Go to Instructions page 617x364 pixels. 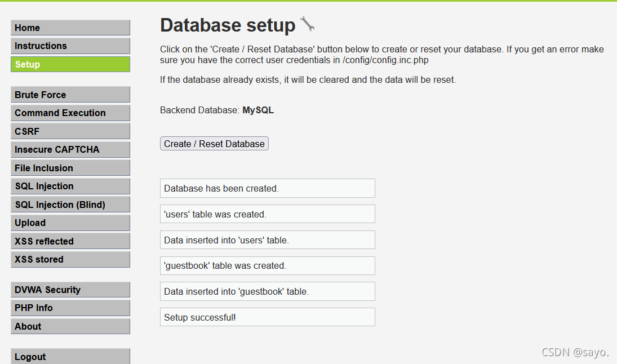click(70, 46)
